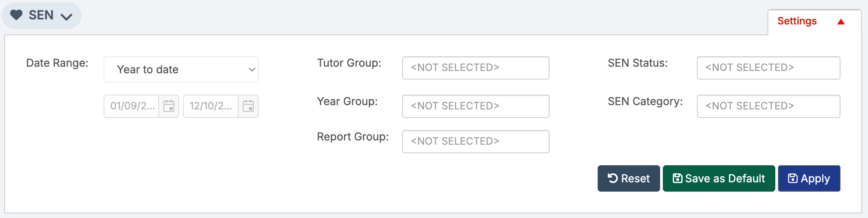Click the end date field 12/10

(211, 106)
